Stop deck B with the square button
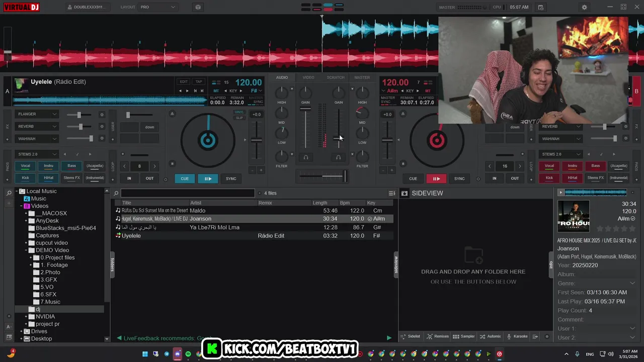This screenshot has width=644, height=362. coord(403,163)
